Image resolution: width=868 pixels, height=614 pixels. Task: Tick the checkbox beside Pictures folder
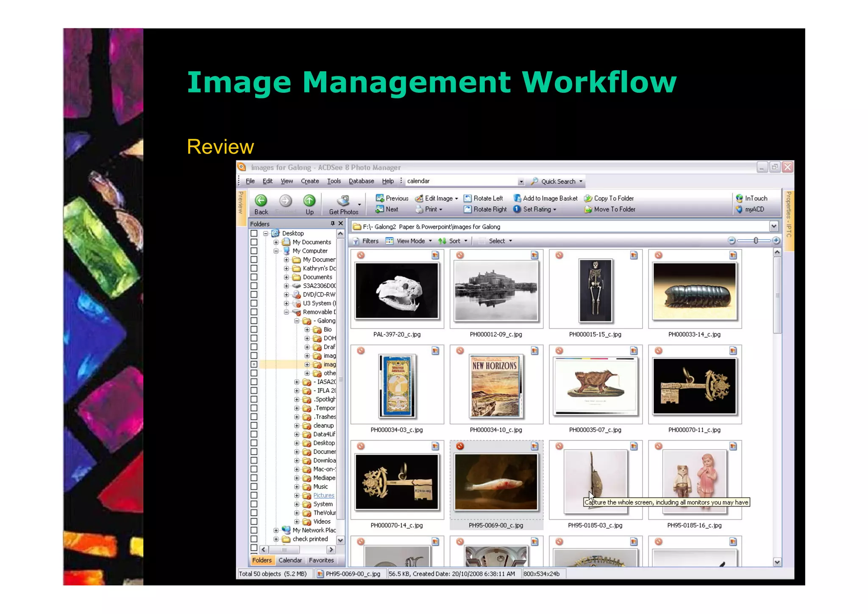[254, 495]
